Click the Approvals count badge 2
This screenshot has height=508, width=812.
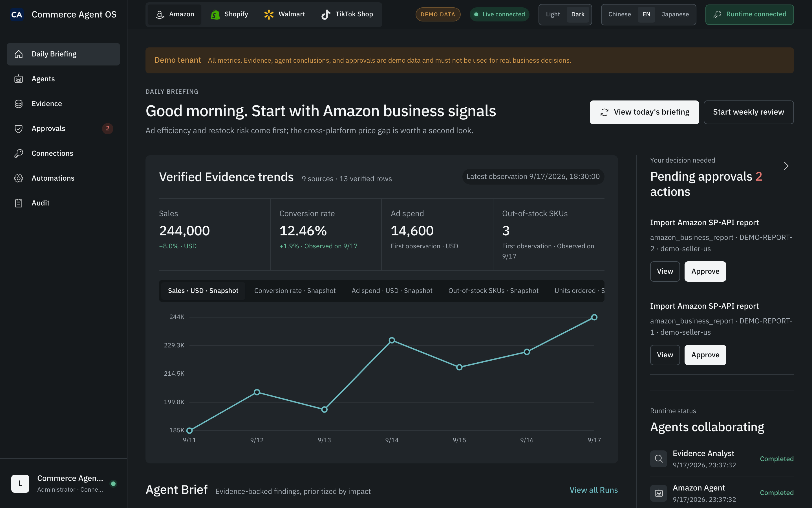(107, 129)
